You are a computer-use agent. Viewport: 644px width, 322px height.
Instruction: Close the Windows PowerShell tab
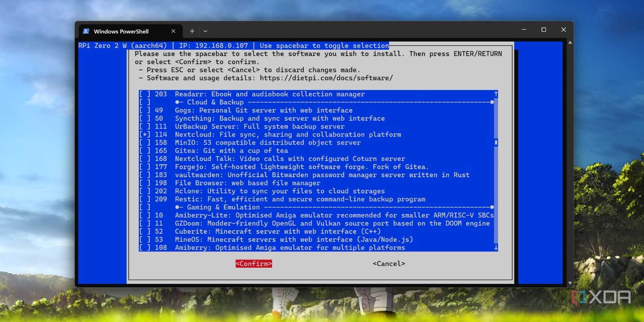(173, 31)
